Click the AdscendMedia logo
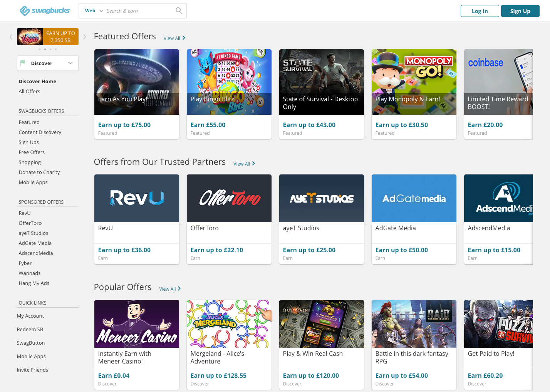 498,198
